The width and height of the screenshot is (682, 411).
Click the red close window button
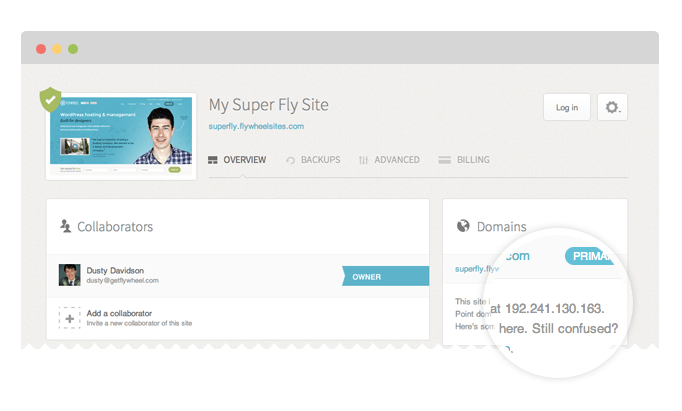coord(41,49)
